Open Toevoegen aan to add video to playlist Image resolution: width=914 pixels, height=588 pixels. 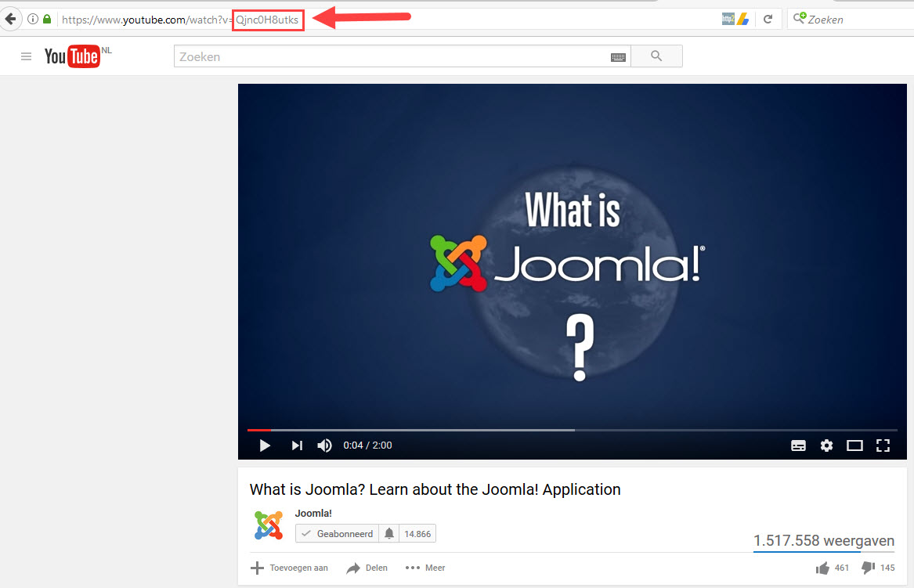pos(290,568)
